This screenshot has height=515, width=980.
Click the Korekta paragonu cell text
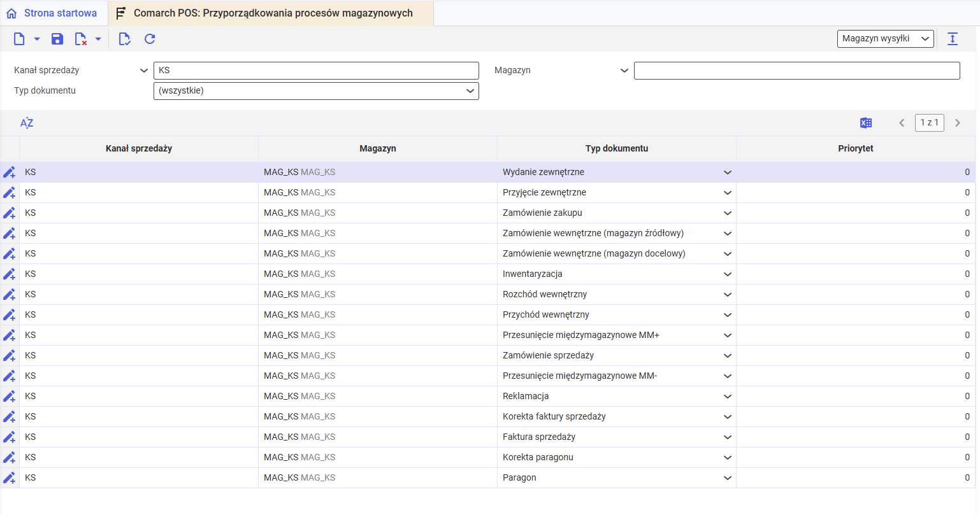(538, 457)
